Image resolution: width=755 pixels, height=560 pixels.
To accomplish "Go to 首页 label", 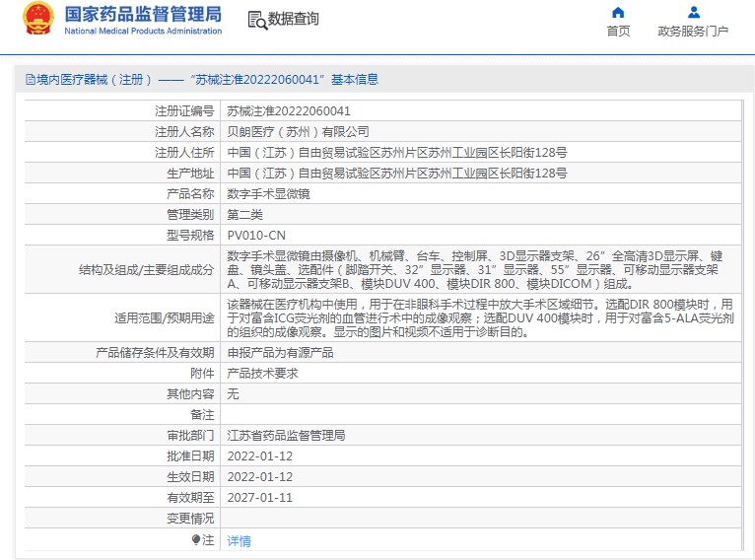I will pyautogui.click(x=618, y=32).
